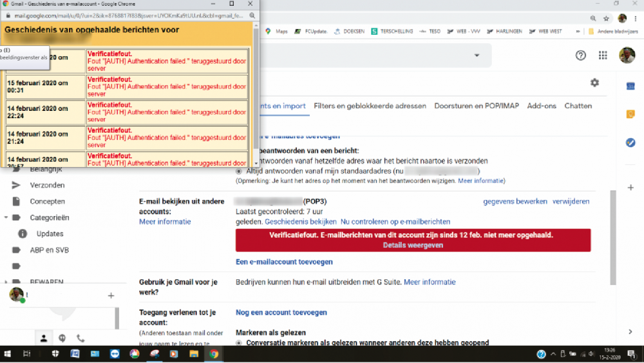The image size is (644, 363).
Task: Start a new chat with plus icon
Action: coord(111,295)
